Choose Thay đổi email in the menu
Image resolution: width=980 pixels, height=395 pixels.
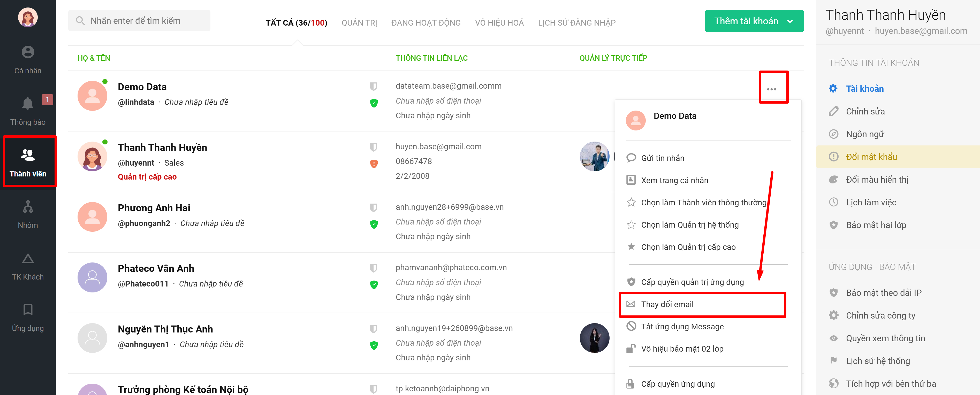(667, 304)
